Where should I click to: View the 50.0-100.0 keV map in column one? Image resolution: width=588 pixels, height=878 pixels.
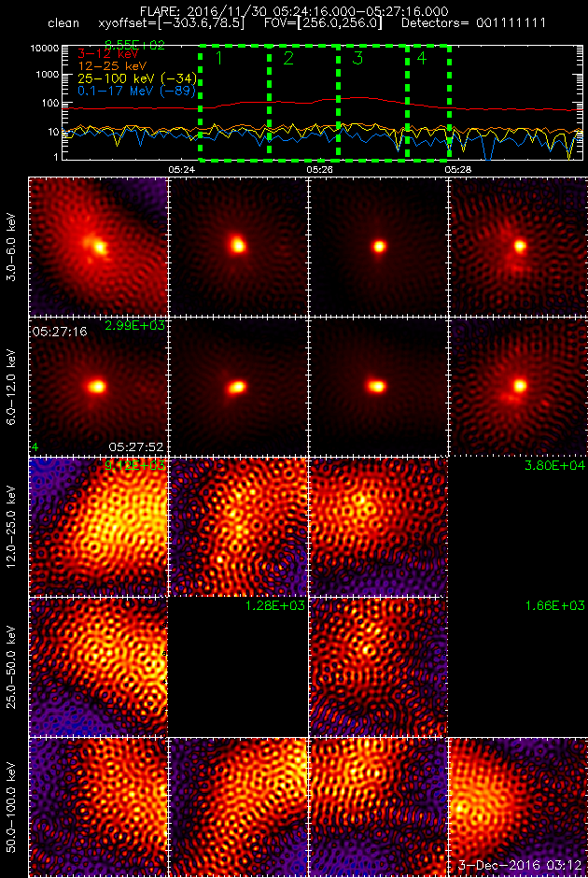98,807
